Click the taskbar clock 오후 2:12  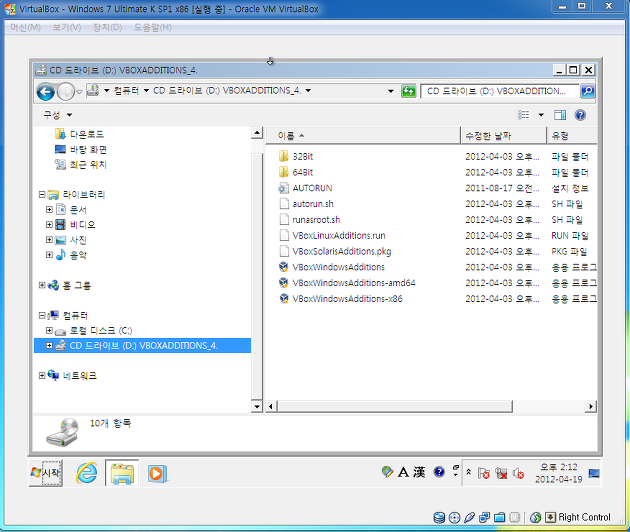(x=558, y=467)
